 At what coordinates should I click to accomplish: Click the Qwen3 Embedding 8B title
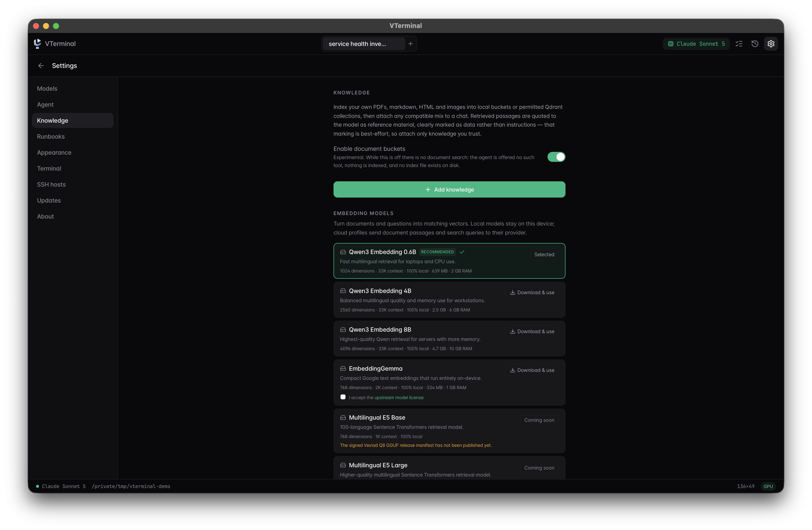pos(380,330)
